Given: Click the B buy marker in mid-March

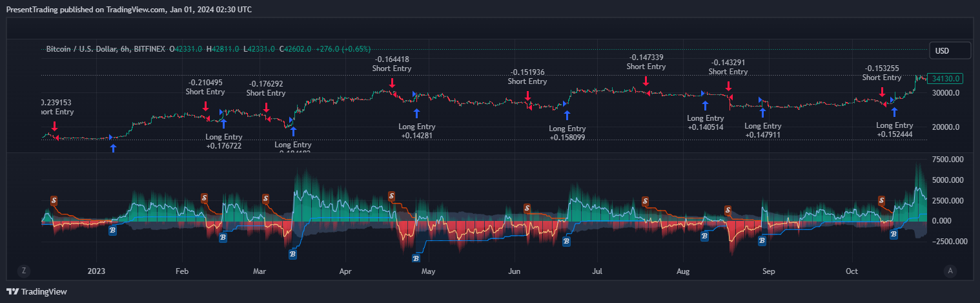Looking at the screenshot, I should pos(292,255).
